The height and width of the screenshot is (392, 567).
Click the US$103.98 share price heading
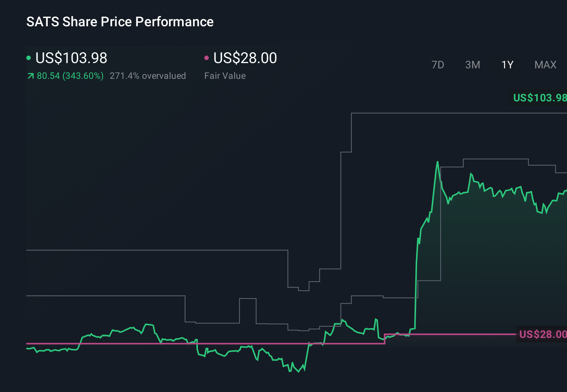(x=71, y=58)
